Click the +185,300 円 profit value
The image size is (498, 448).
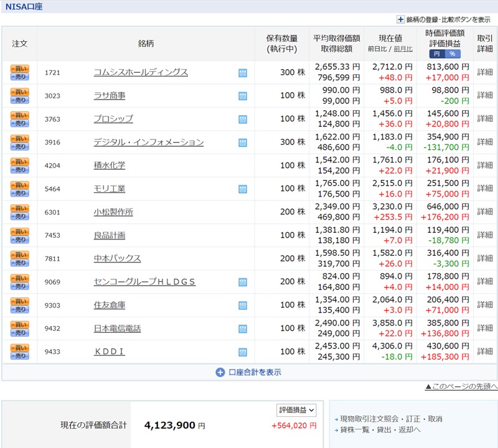pyautogui.click(x=444, y=357)
